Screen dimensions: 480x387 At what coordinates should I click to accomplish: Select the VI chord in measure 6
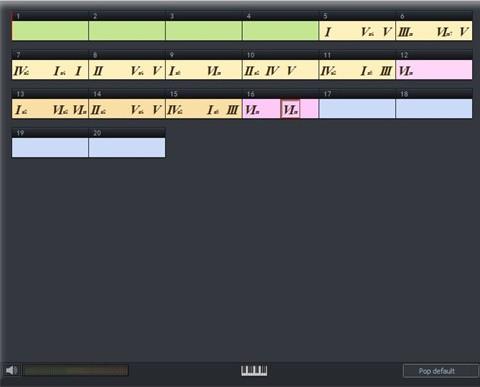click(x=444, y=32)
